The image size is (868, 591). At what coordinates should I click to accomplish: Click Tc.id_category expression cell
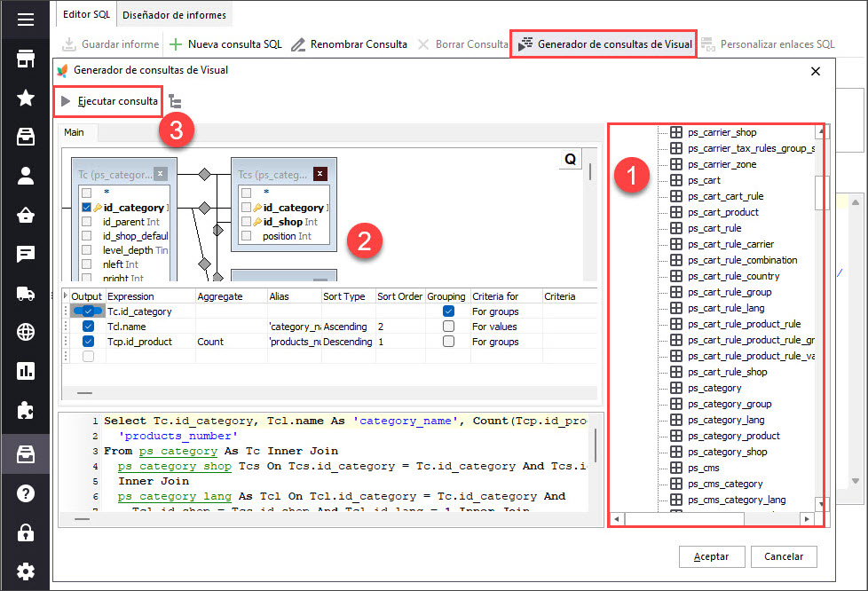click(x=150, y=311)
